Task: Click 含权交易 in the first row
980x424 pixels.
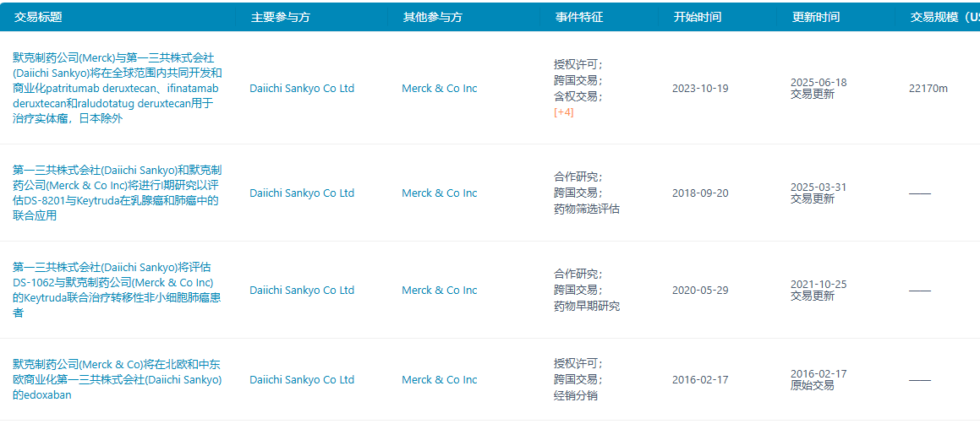Action: [578, 96]
